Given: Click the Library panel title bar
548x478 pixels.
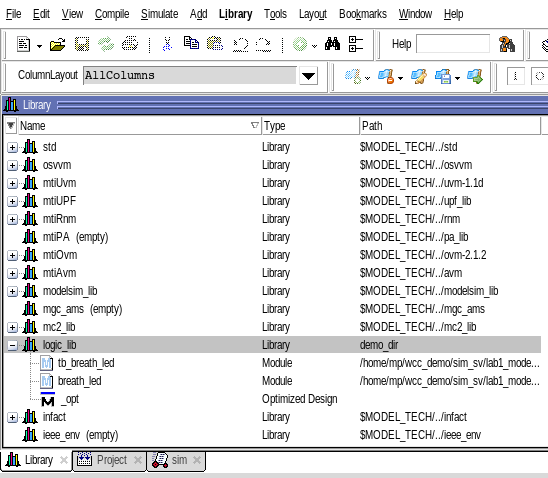Looking at the screenshot, I should point(275,105).
